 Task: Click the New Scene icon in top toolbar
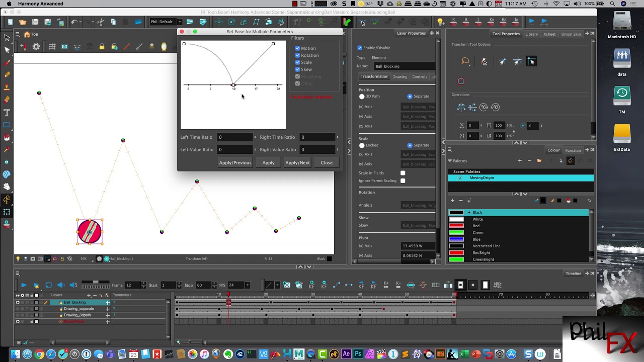click(10, 22)
